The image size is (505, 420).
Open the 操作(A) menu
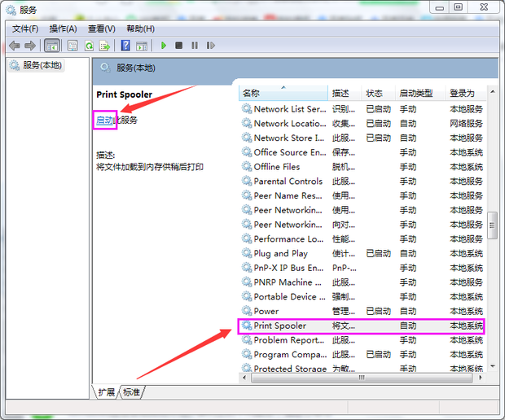click(64, 28)
